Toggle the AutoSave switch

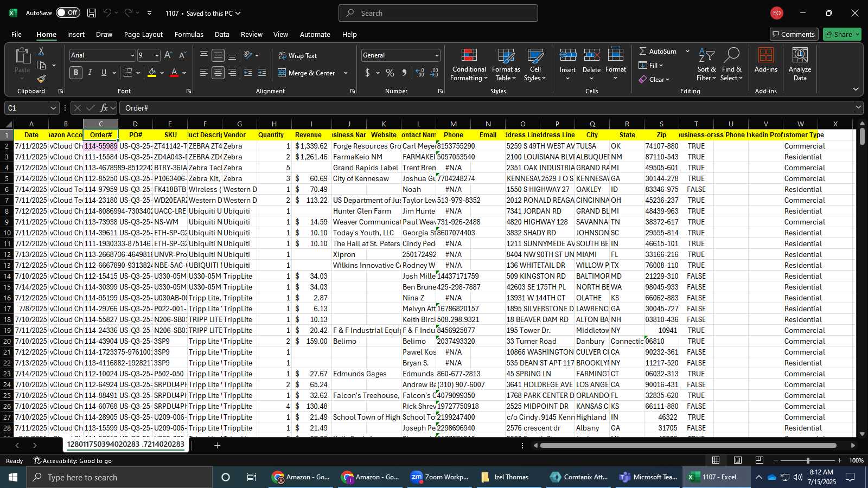pyautogui.click(x=68, y=13)
